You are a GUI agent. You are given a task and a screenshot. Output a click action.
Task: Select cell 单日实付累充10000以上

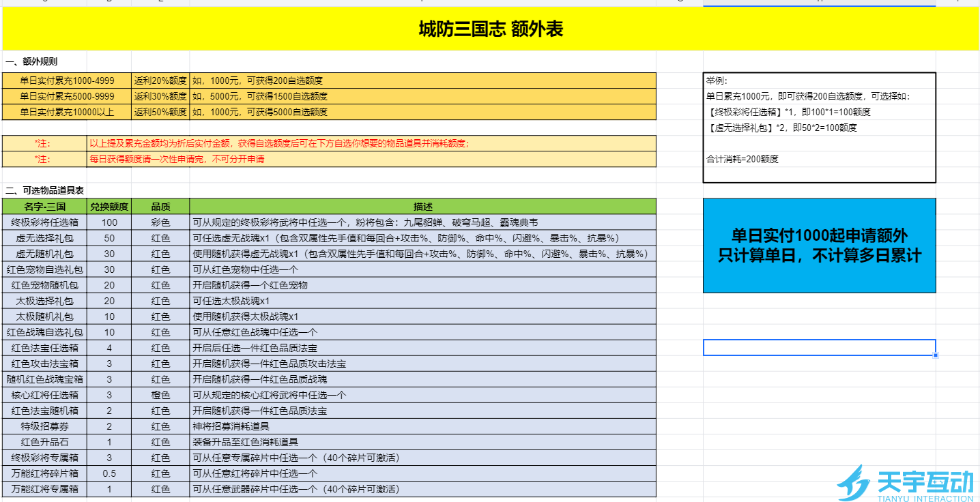[67, 112]
